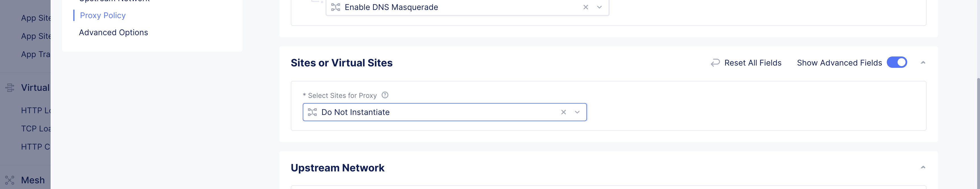Screen dimensions: 980x189
Task: Open the Select Sites for Proxy dropdown
Action: (x=577, y=112)
